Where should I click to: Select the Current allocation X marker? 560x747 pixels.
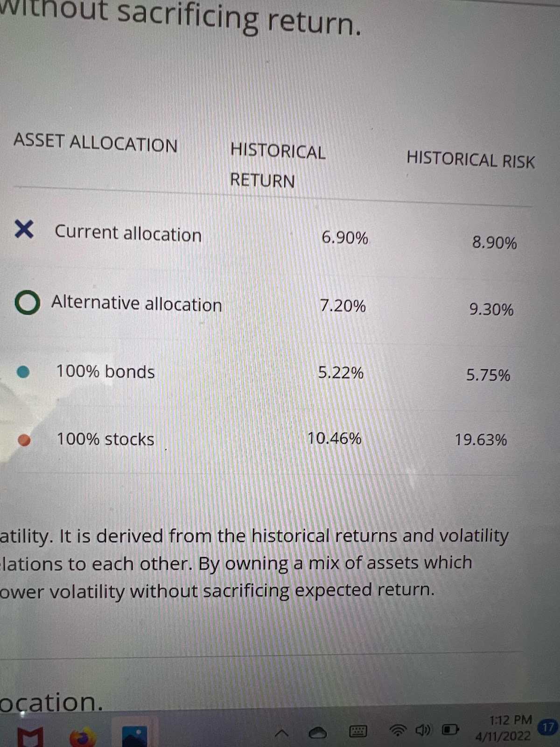(24, 229)
